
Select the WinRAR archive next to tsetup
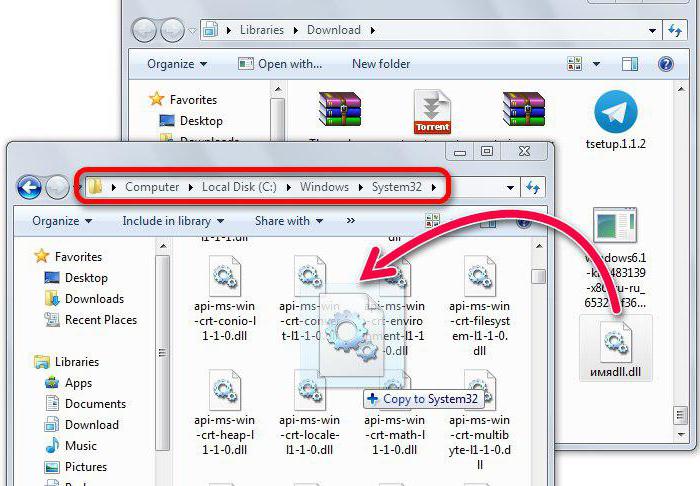tap(524, 110)
